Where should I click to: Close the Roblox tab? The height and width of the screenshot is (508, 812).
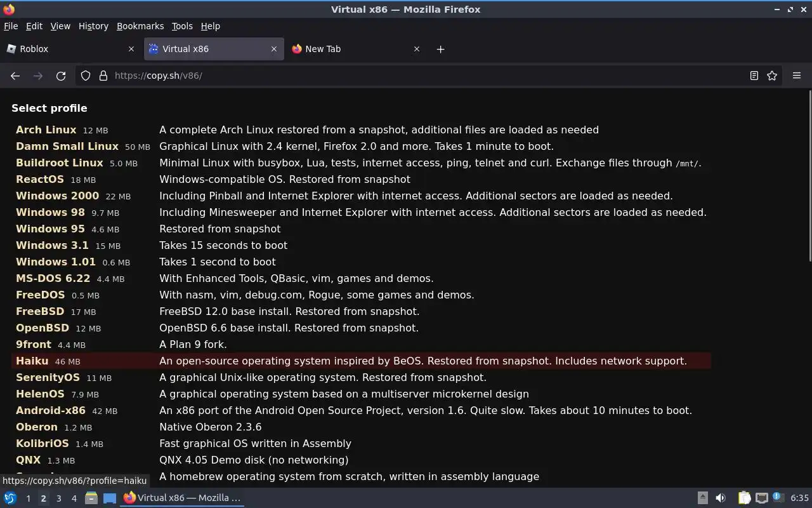click(131, 49)
